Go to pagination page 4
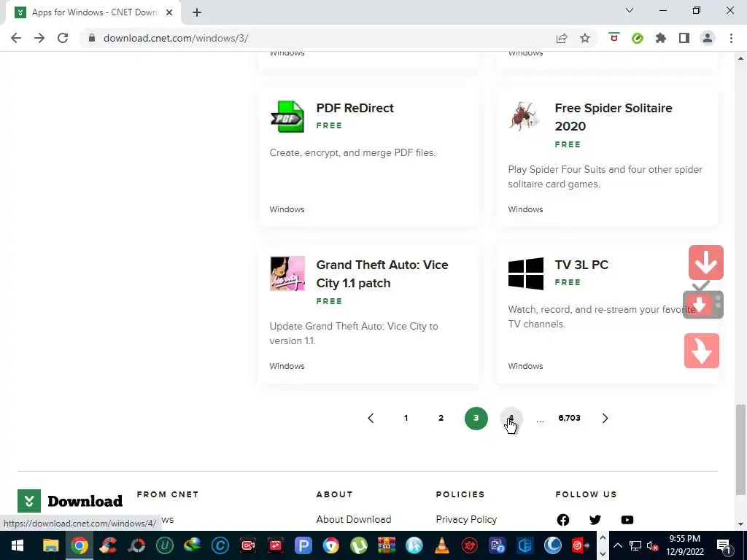This screenshot has height=560, width=747. click(511, 418)
